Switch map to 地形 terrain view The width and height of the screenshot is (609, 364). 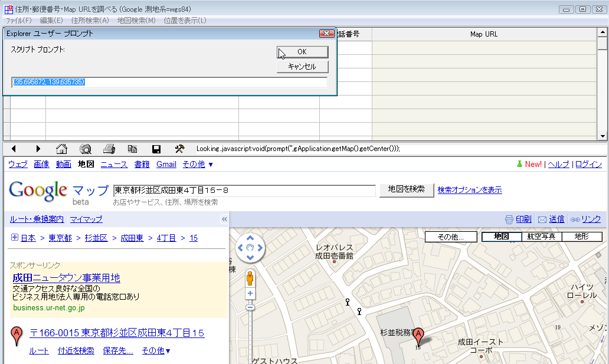click(582, 237)
